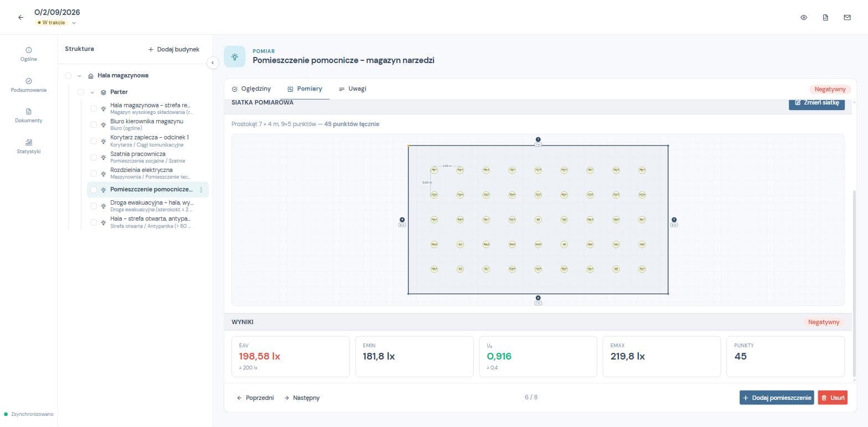
Task: Tick the Hala magazynowa checkbox
Action: (x=68, y=76)
